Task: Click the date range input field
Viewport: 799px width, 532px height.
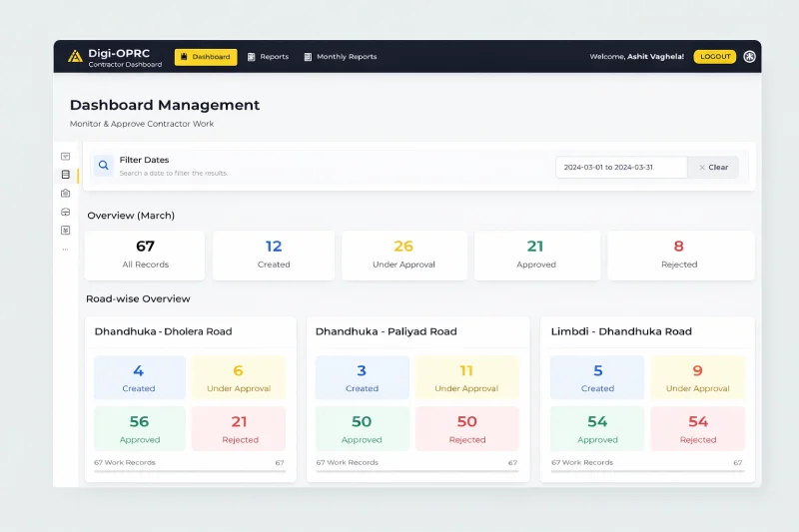Action: point(620,168)
